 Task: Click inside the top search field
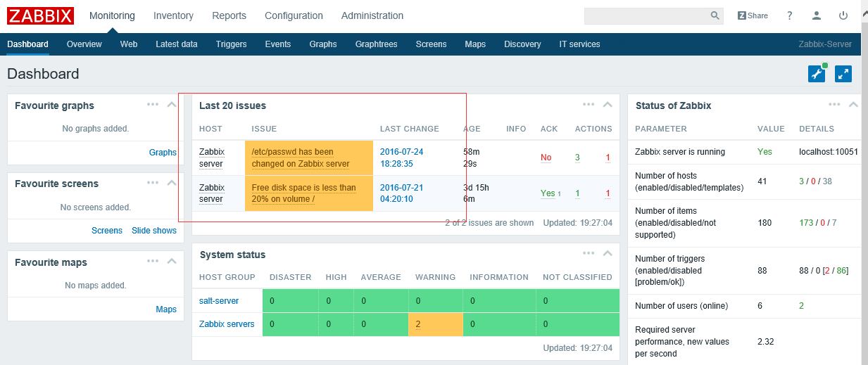[646, 15]
